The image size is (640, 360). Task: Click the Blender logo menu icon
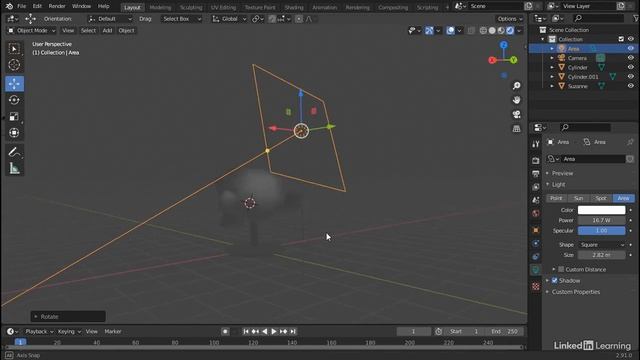pos(9,6)
